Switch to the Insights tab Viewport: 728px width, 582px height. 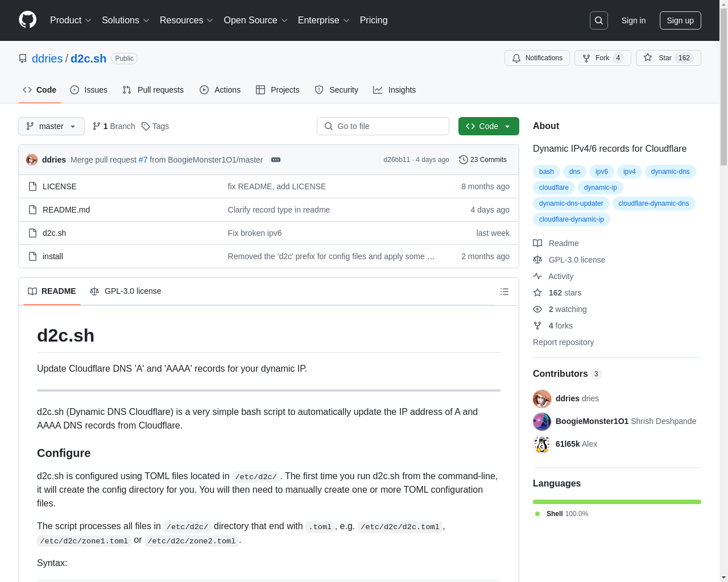(x=395, y=90)
